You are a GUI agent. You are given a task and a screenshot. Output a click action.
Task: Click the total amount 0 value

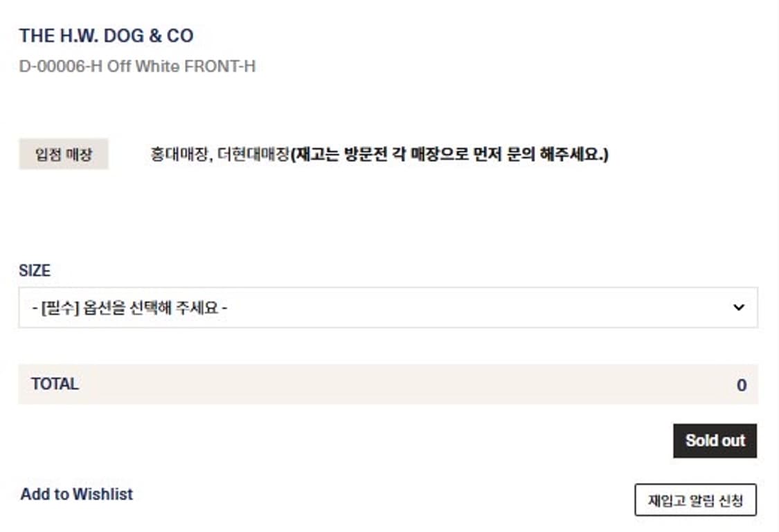click(741, 385)
